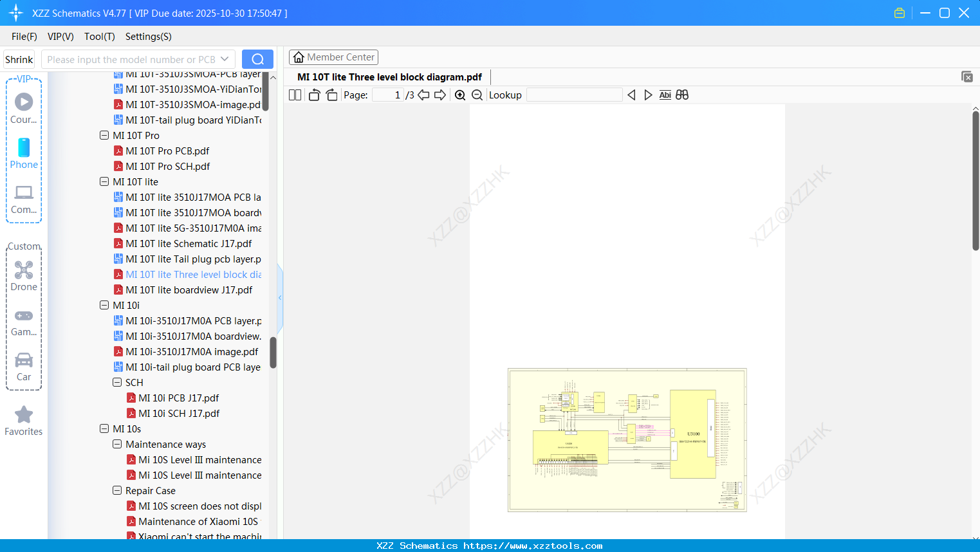Zoom out of the block diagram
This screenshot has height=552, width=980.
pos(477,95)
